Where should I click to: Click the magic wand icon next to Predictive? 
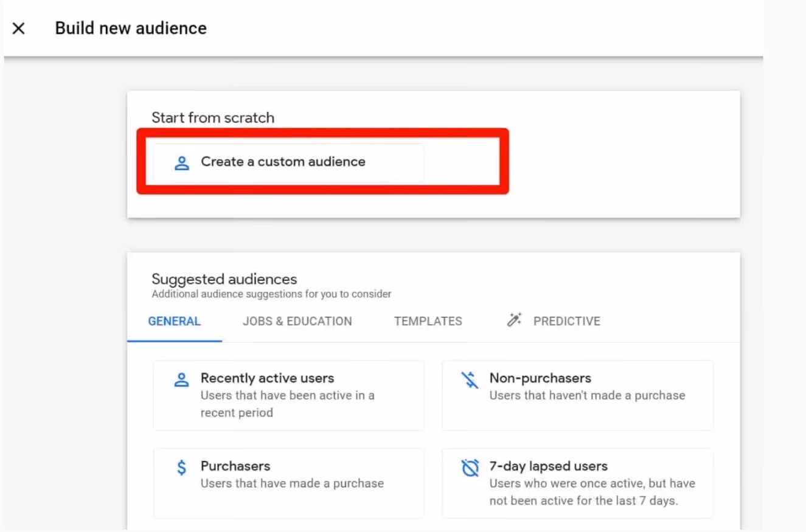pyautogui.click(x=515, y=320)
